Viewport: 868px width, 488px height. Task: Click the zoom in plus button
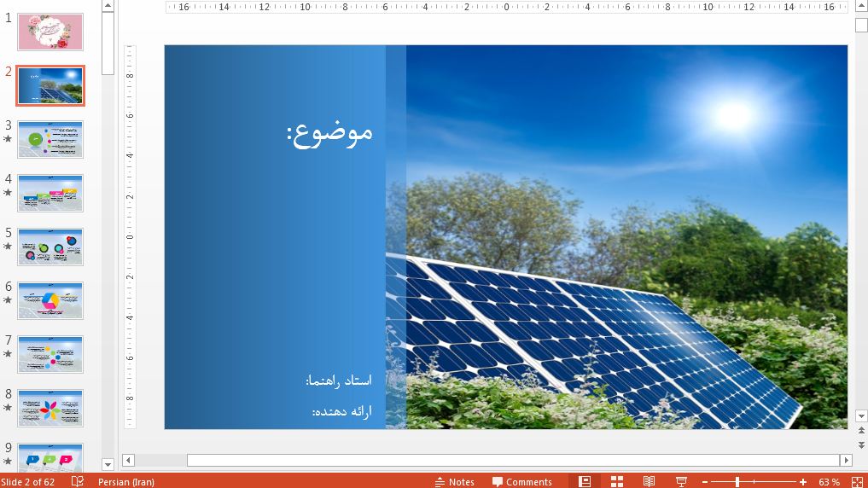pos(803,482)
